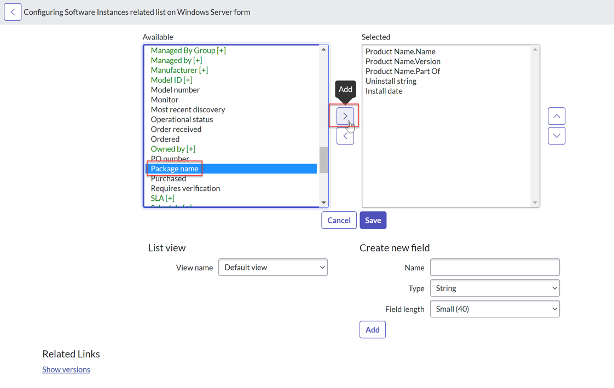Focus the new field Name input
Image resolution: width=614 pixels, height=388 pixels.
pyautogui.click(x=495, y=267)
